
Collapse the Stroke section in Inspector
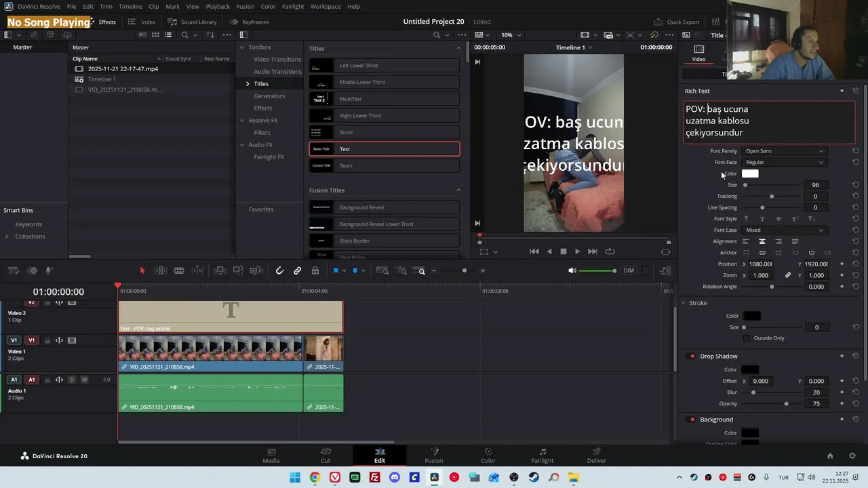click(x=684, y=303)
